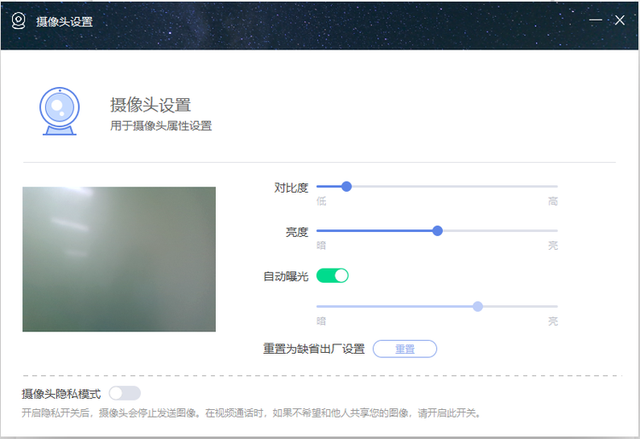Image resolution: width=640 pixels, height=439 pixels.
Task: Click the exposure slider handle below 自动曝光
Action: coord(478,306)
